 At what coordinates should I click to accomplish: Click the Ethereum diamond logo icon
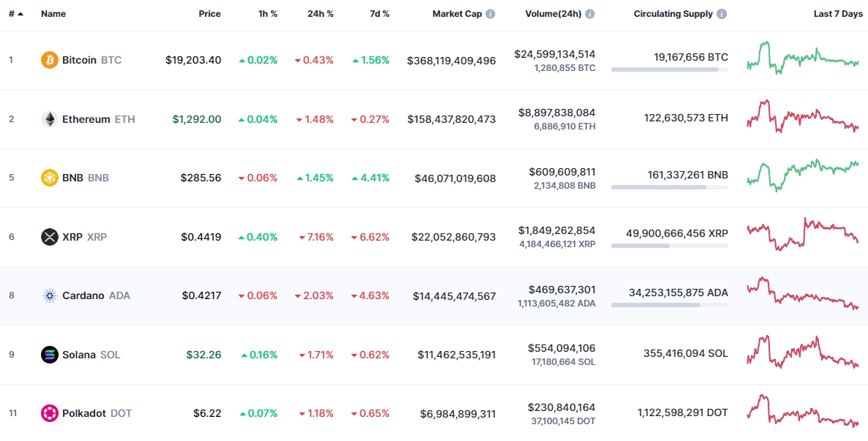pyautogui.click(x=49, y=119)
